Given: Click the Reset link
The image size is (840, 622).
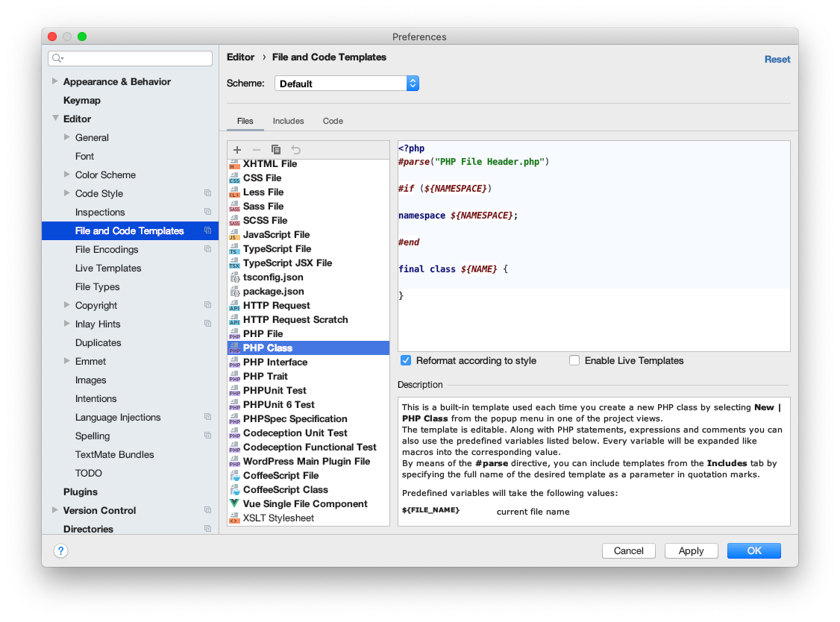Looking at the screenshot, I should click(777, 60).
